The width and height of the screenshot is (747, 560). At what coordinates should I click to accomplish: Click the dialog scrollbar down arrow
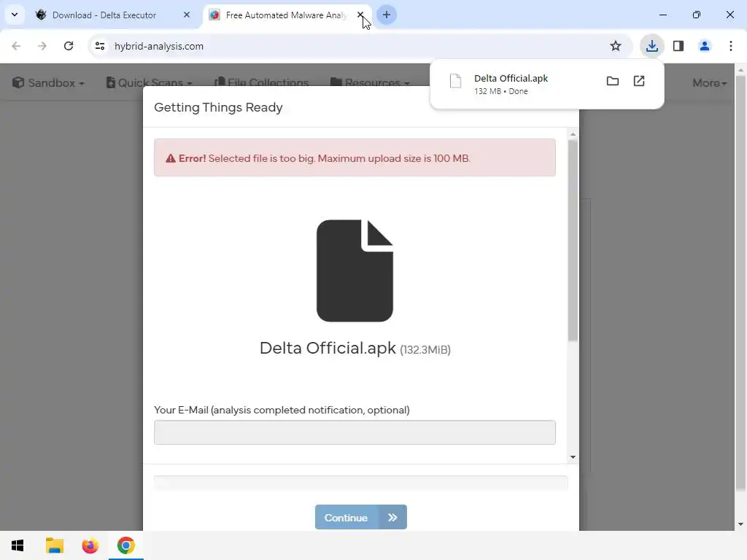click(573, 457)
